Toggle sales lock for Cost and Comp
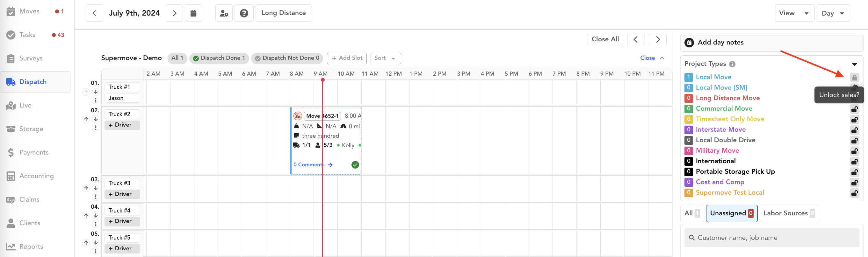The height and width of the screenshot is (257, 868). [854, 182]
